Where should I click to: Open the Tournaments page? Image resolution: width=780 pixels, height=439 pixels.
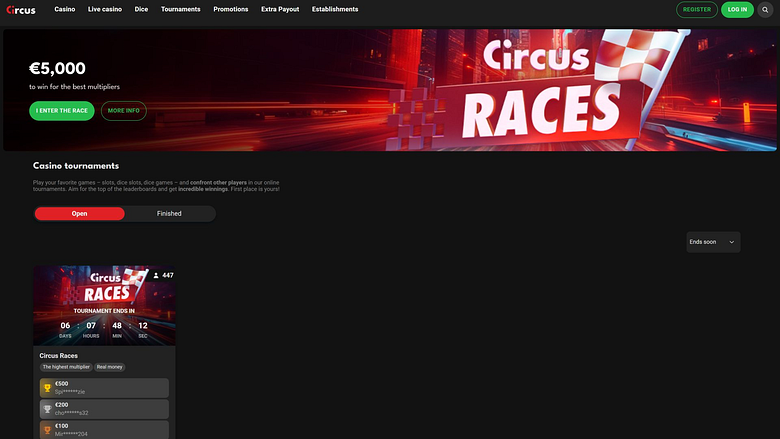(181, 9)
